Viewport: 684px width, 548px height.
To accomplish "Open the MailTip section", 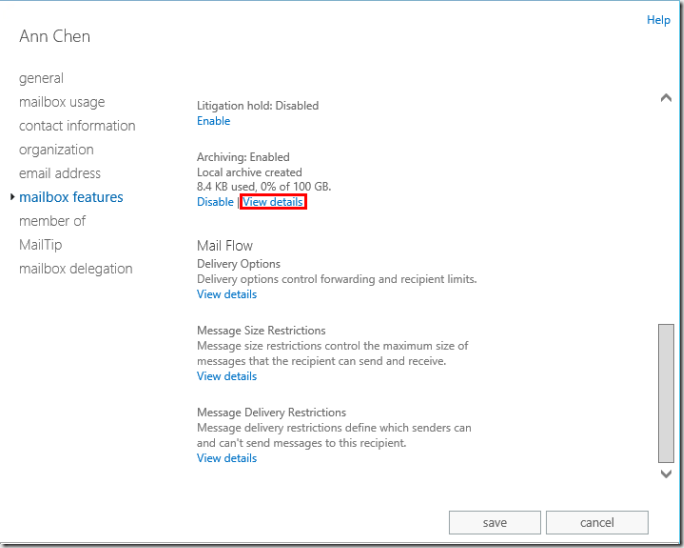I will click(x=40, y=245).
